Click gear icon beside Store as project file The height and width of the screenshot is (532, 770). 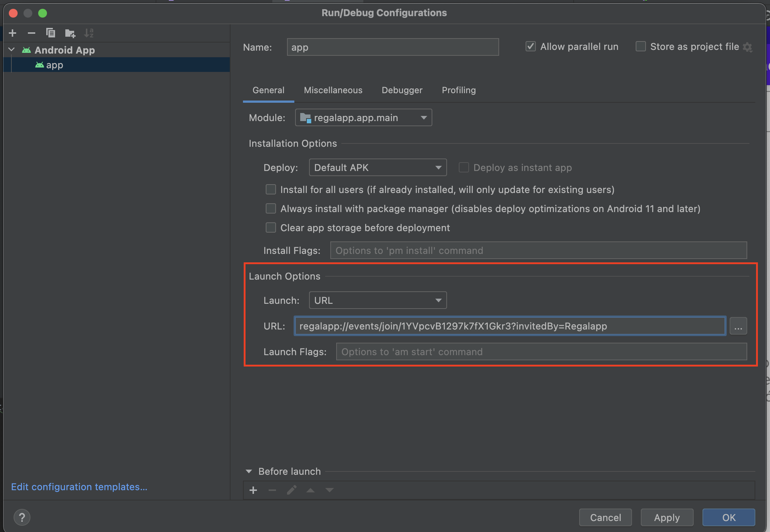pyautogui.click(x=748, y=47)
